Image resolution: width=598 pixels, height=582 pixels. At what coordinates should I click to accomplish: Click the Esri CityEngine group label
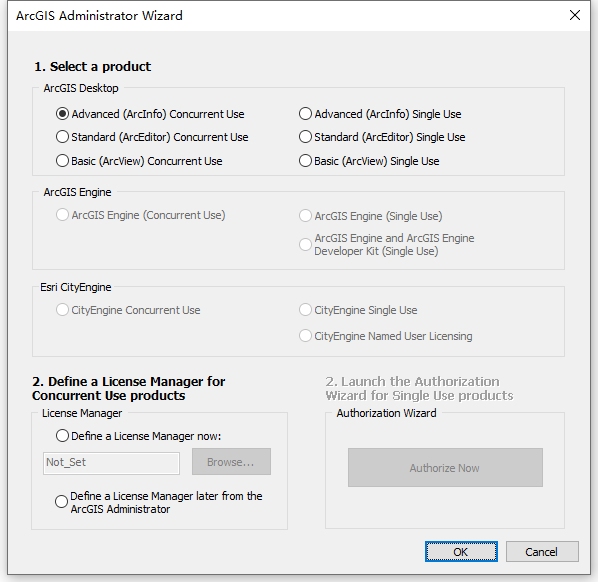point(76,287)
